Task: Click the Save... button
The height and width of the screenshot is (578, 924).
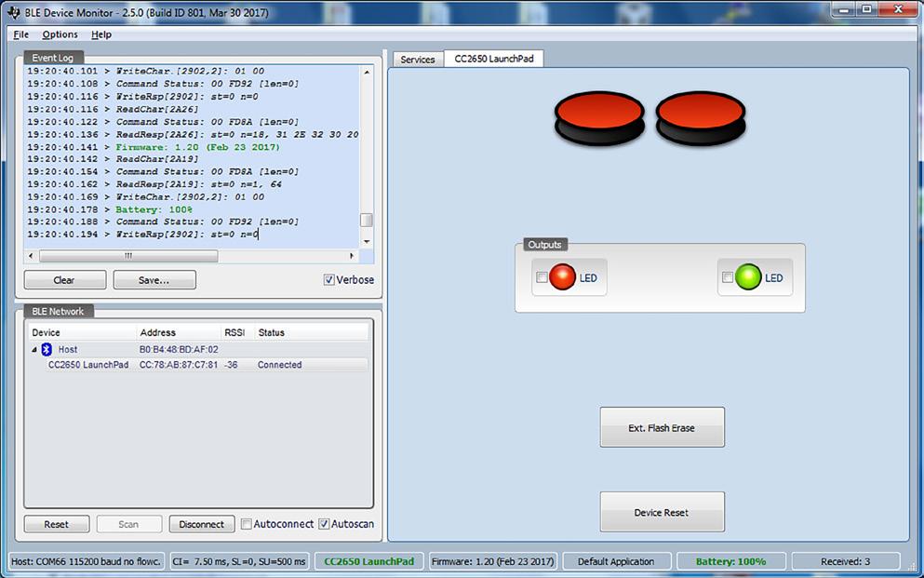Action: [x=154, y=280]
